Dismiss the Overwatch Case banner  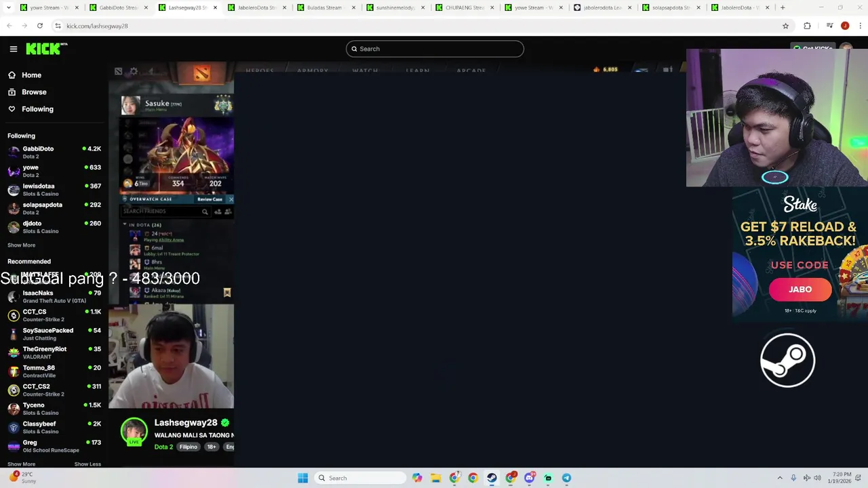pyautogui.click(x=231, y=199)
